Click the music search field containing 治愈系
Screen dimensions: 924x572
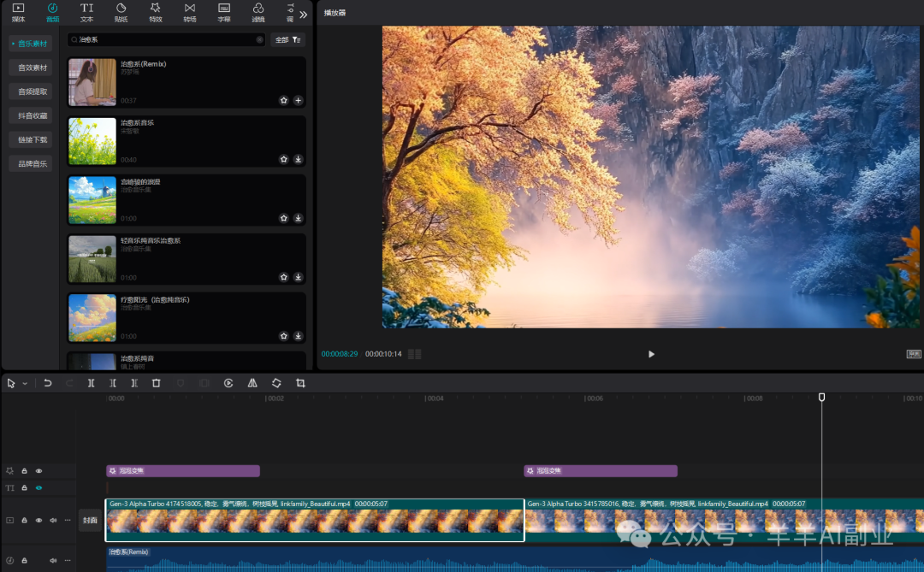click(x=166, y=39)
